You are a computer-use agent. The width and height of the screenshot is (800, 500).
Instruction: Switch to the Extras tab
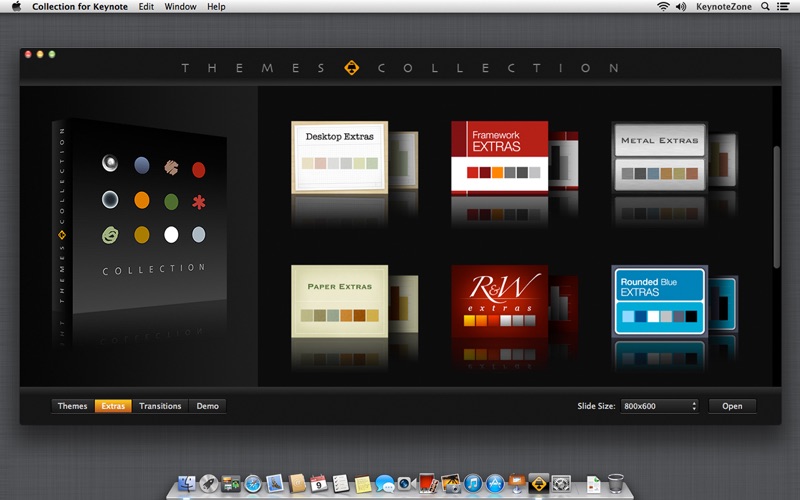coord(113,406)
